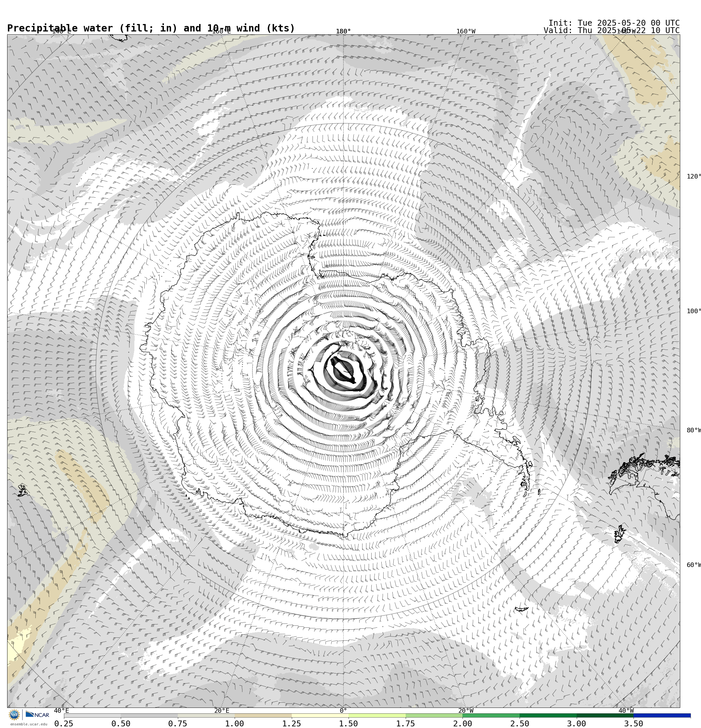Click the 20°W longitude label at bottom

click(466, 710)
